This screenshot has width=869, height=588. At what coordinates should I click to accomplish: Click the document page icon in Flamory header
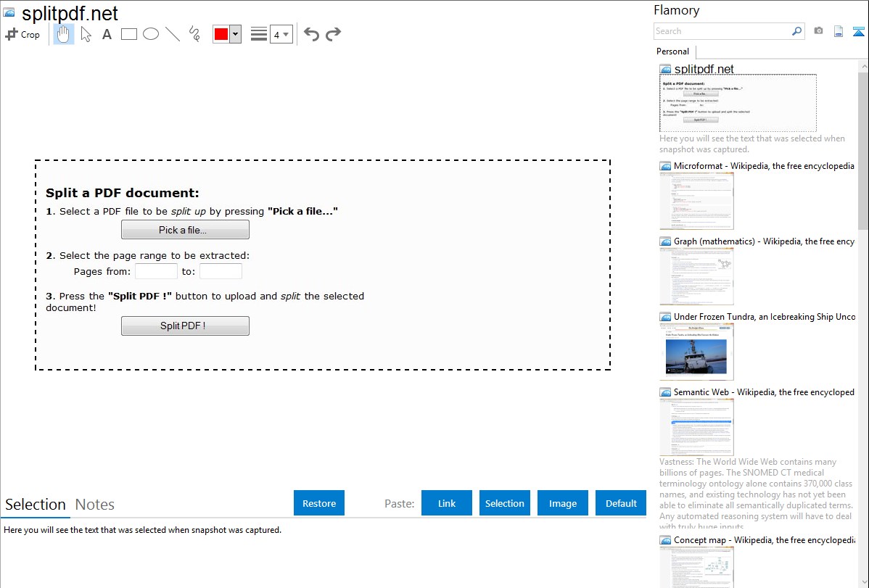(x=839, y=31)
